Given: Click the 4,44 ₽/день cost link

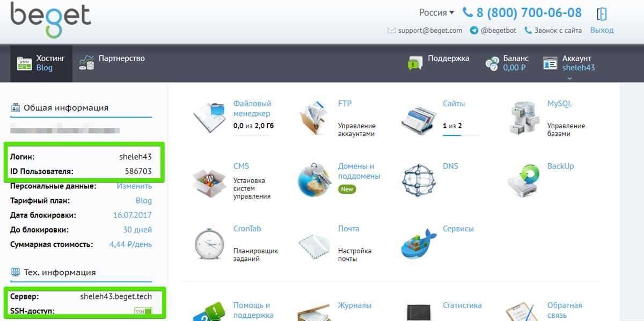Looking at the screenshot, I should [130, 244].
